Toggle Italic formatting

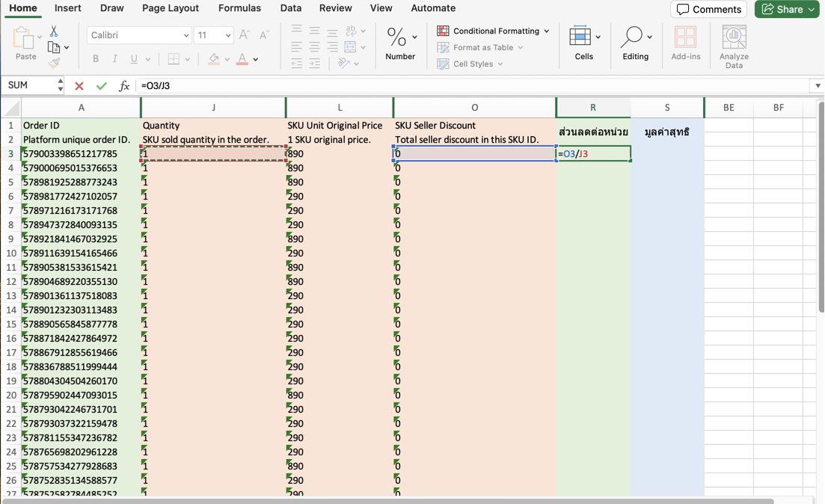pos(114,59)
